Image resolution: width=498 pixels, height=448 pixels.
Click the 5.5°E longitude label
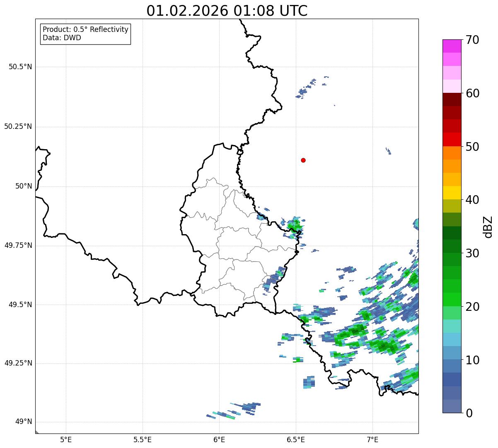pos(143,439)
